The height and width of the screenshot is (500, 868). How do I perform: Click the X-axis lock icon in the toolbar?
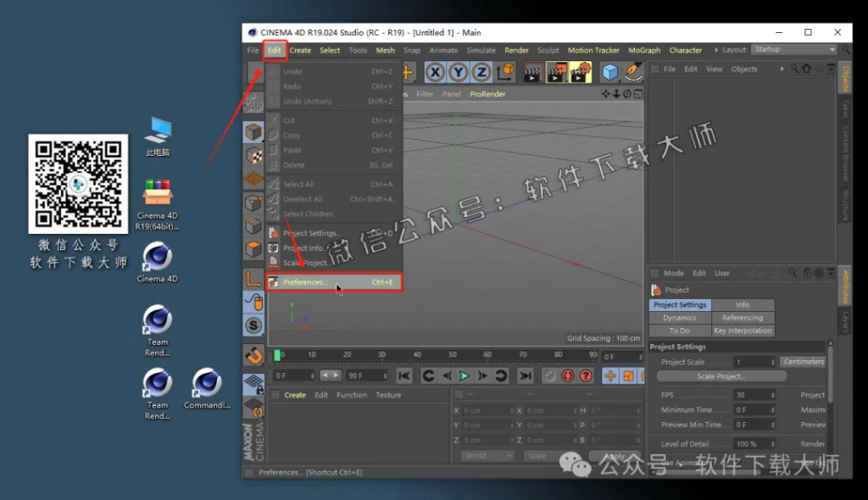[434, 71]
